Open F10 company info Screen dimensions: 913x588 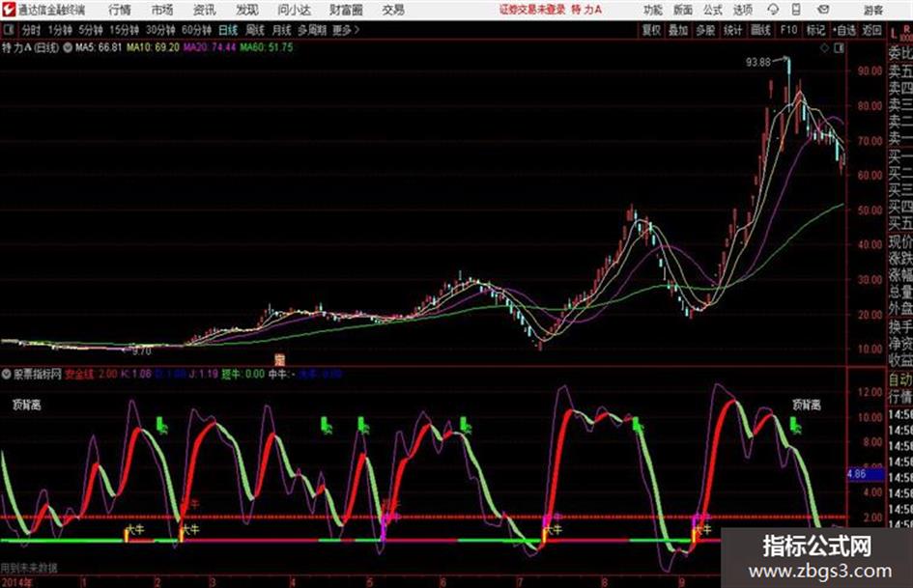click(x=789, y=30)
